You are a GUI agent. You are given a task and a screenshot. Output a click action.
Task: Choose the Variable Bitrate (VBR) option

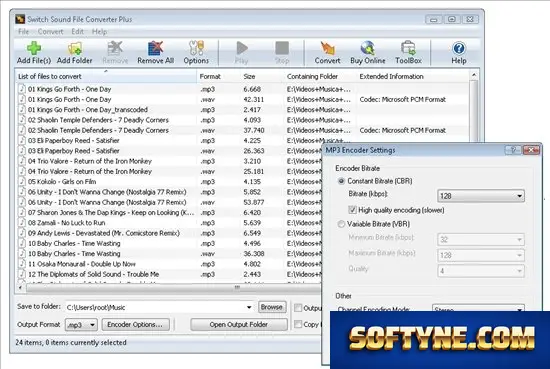[341, 224]
